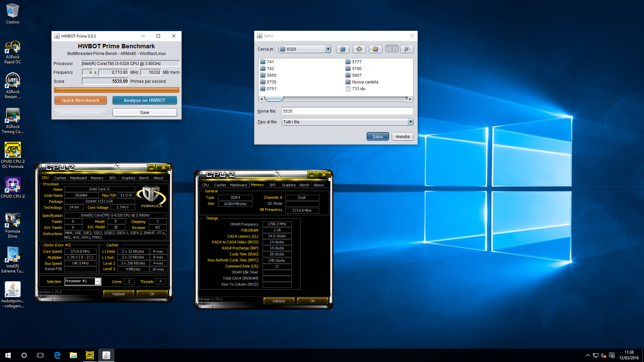Click the Save button in HWBOT Prime

[x=145, y=112]
